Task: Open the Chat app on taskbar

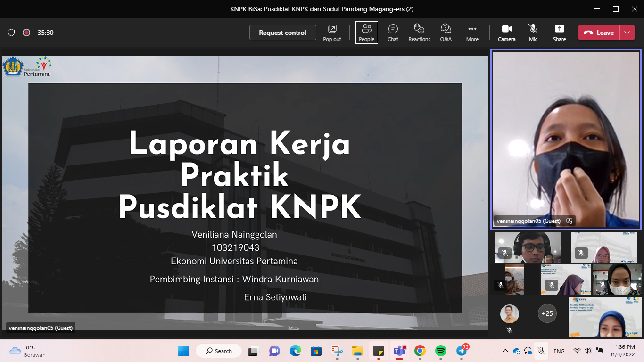Action: 274,351
